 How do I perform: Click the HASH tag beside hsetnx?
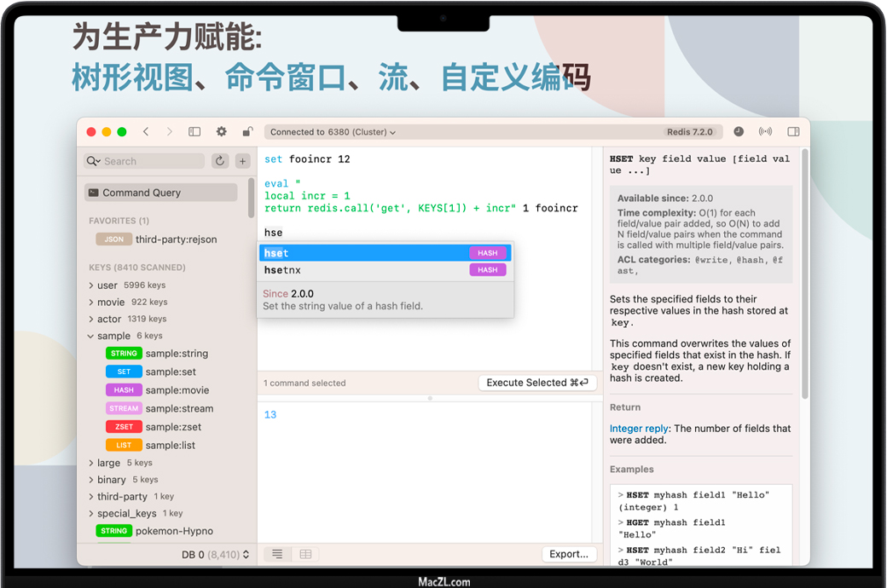pyautogui.click(x=488, y=270)
